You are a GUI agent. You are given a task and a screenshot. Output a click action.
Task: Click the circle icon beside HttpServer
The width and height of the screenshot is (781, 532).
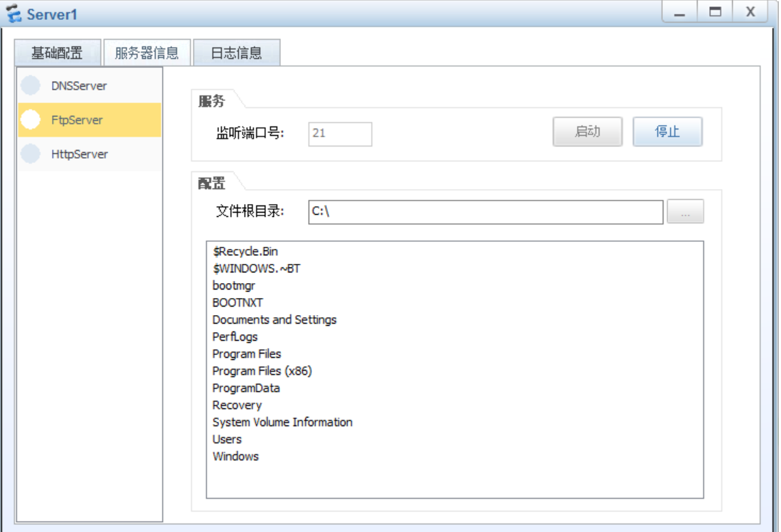pos(31,154)
